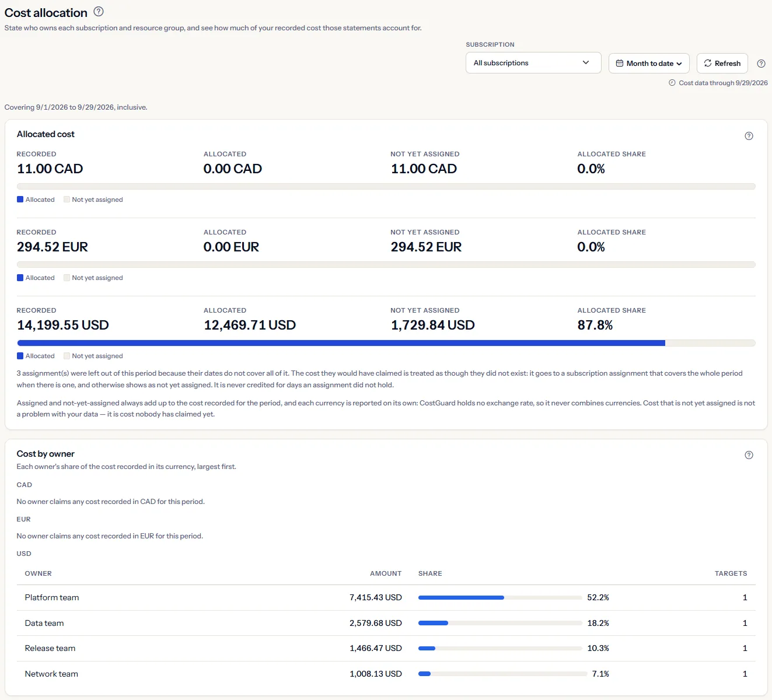Open help icon in Allocated cost card
The image size is (772, 700).
click(x=749, y=136)
